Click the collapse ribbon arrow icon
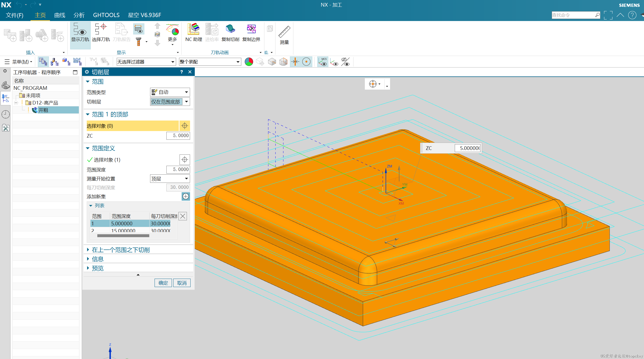The width and height of the screenshot is (644, 359). click(x=620, y=15)
